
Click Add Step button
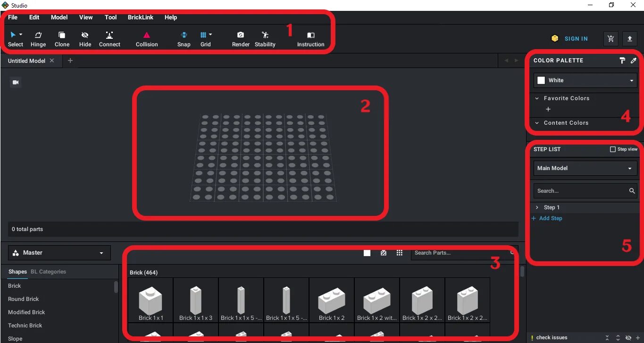(x=547, y=218)
